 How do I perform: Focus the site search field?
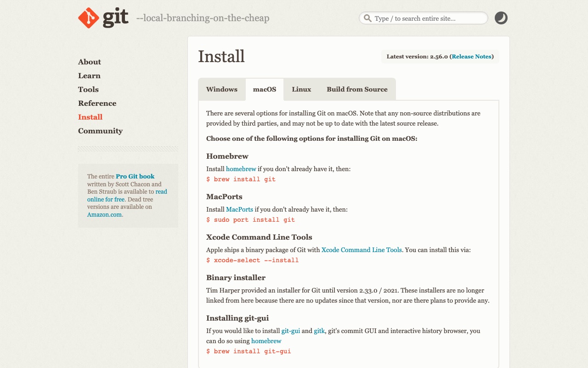coord(423,18)
